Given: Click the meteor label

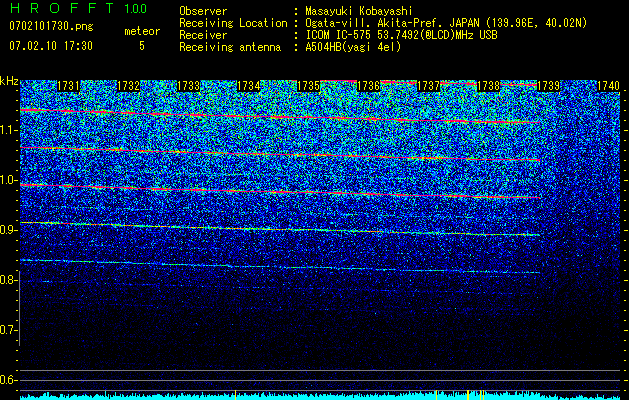Looking at the screenshot, I should coord(142,31).
